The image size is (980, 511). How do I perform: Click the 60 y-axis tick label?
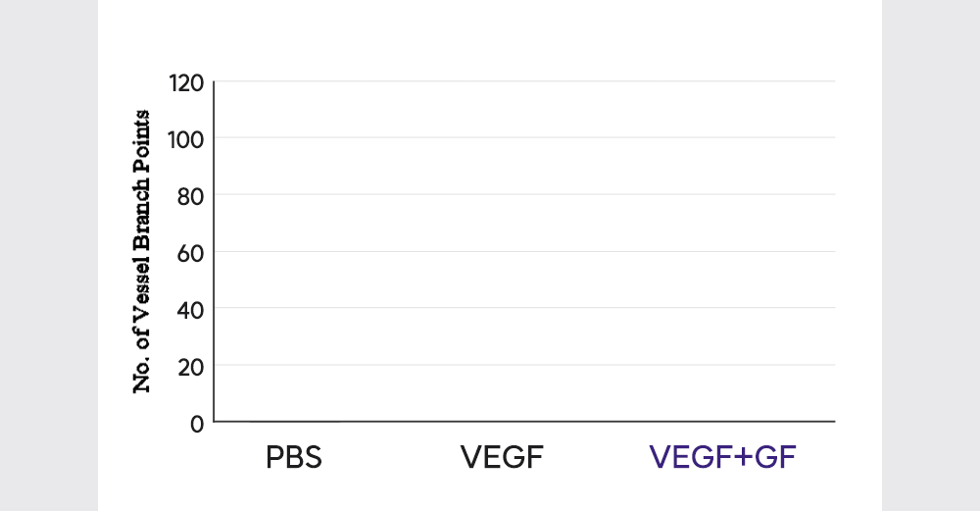189,252
